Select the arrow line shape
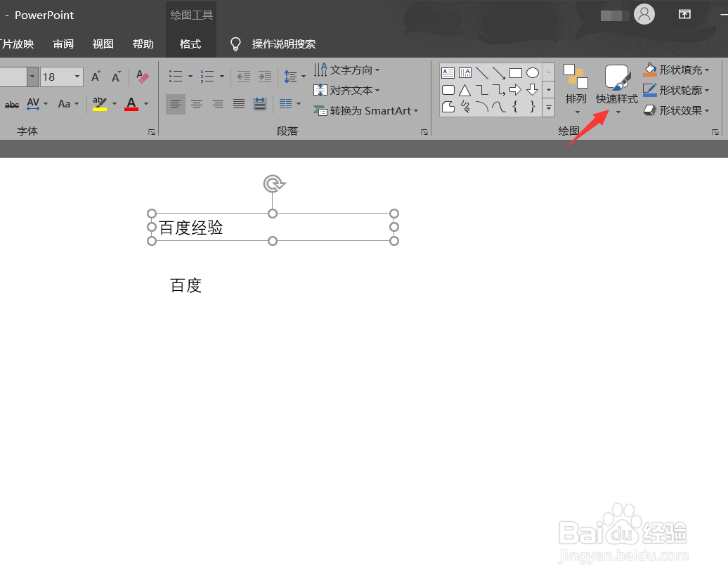This screenshot has width=728, height=581. (499, 73)
